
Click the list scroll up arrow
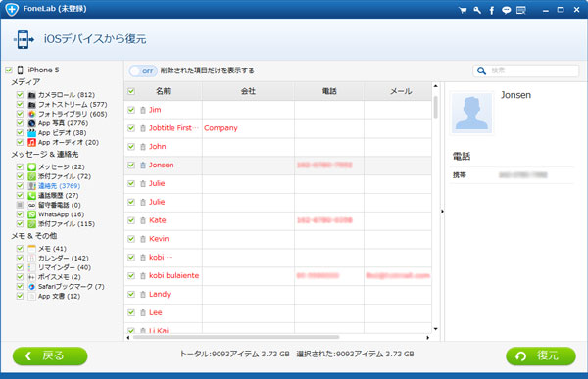[x=436, y=86]
